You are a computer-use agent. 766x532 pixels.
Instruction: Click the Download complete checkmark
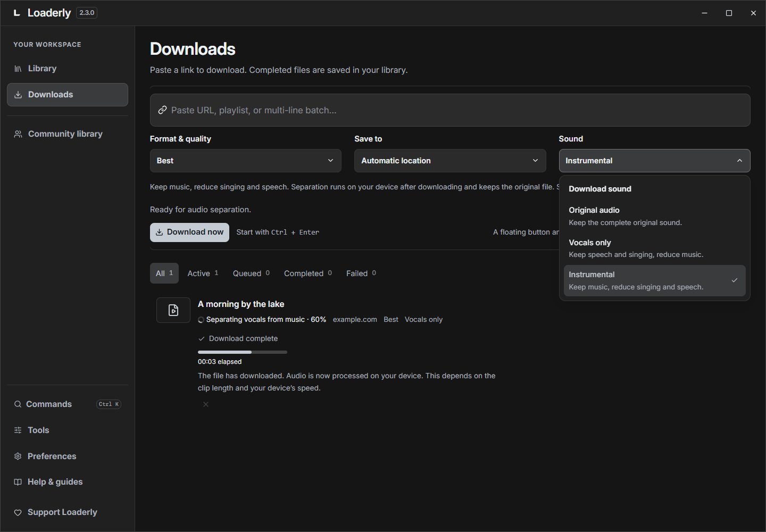(x=202, y=339)
